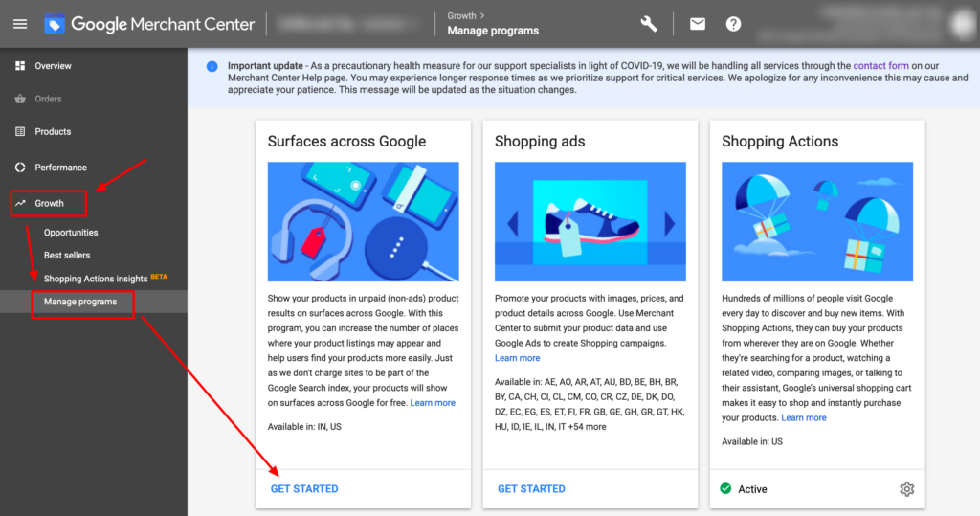
Task: Click the profile avatar at top right
Action: click(962, 24)
